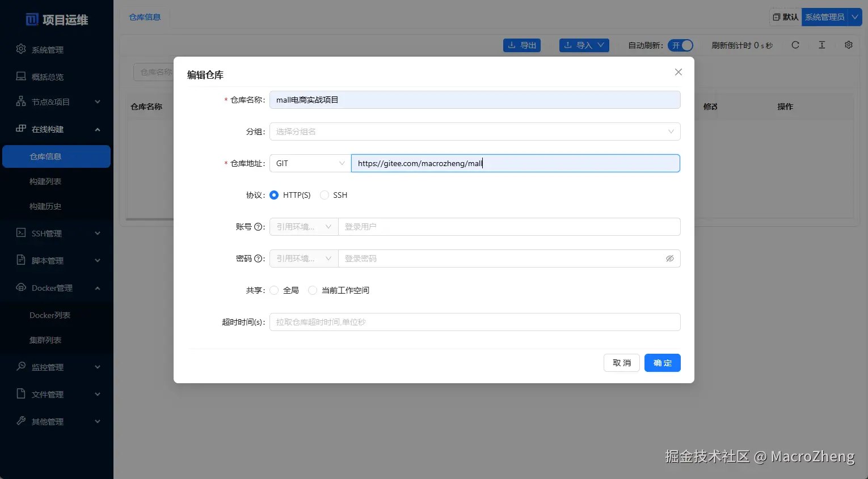This screenshot has height=479, width=868.
Task: Open the 构建历史 sidebar item
Action: coord(56,206)
